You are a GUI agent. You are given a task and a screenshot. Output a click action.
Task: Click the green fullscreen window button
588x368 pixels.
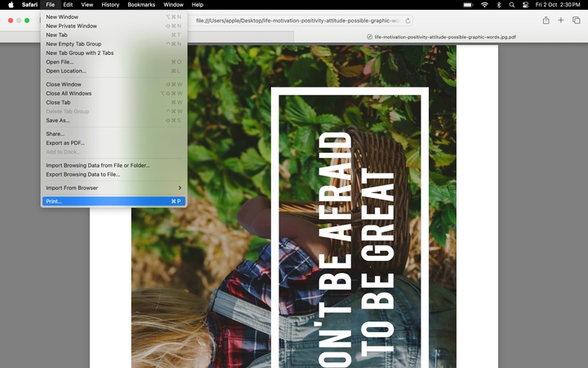click(x=27, y=20)
